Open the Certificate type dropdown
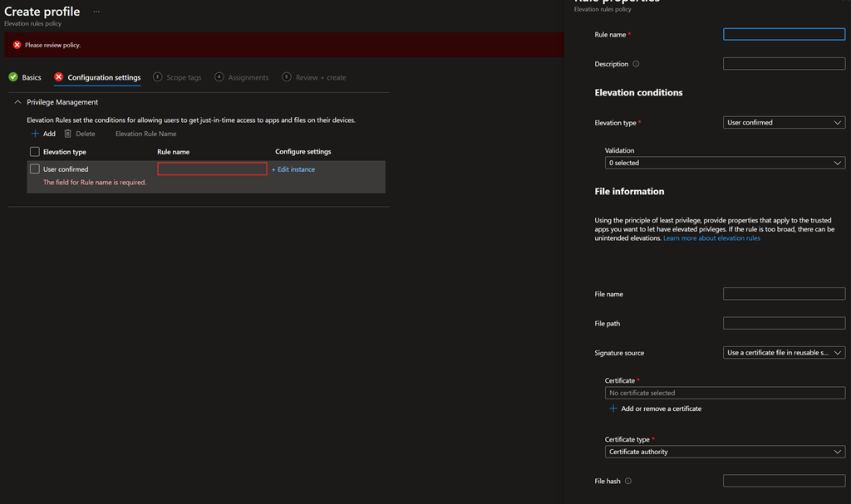Image resolution: width=851 pixels, height=504 pixels. (725, 452)
